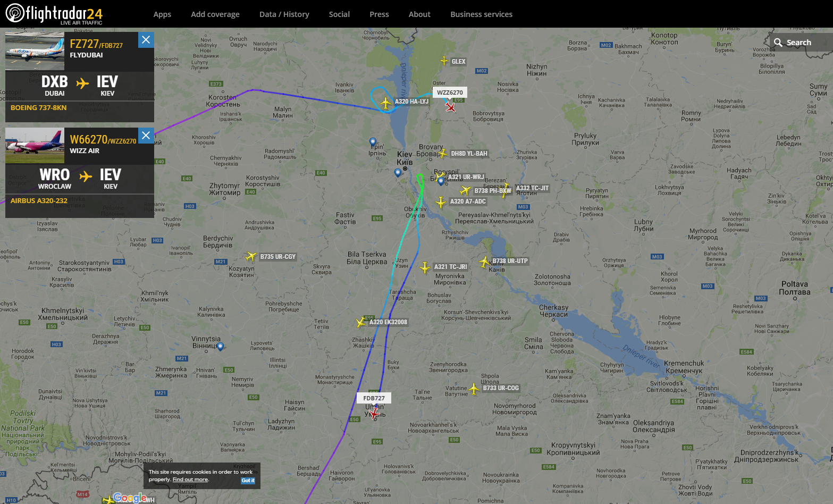Open the Apps menu
The image size is (833, 504).
coord(162,14)
